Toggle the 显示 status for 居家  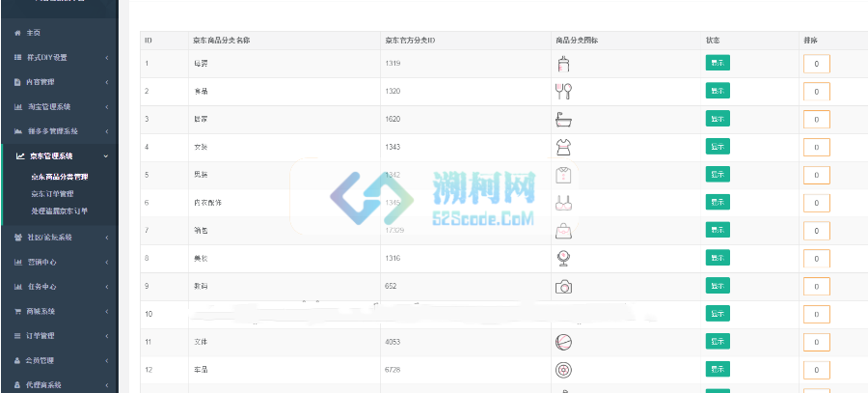point(718,118)
